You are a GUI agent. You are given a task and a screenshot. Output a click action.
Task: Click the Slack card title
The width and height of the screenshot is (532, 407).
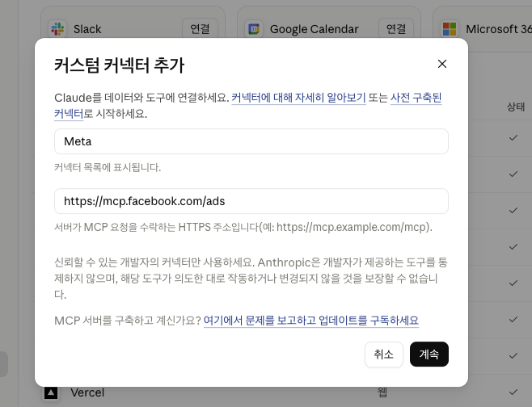click(87, 29)
